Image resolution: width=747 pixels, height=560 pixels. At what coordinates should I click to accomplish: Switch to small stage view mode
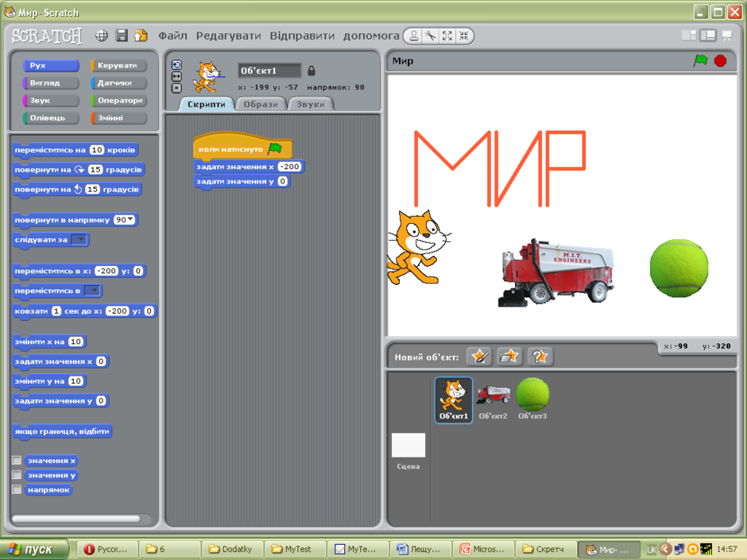click(x=689, y=36)
